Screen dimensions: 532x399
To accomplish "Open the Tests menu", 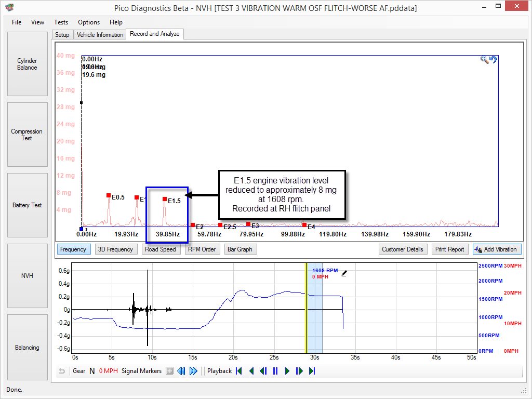I will tap(61, 22).
